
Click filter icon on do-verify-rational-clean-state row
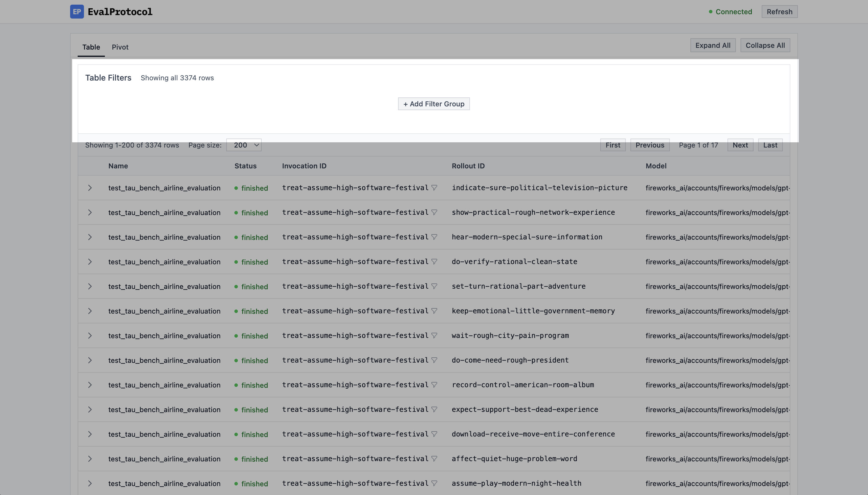(x=434, y=261)
